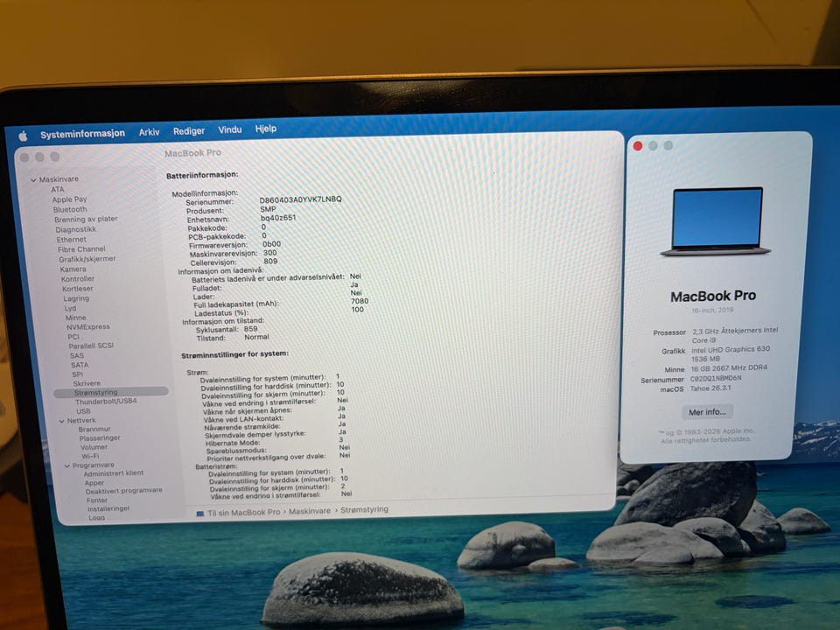Viewport: 840px width, 630px height.
Task: Click Maskinvare in the path bar
Action: click(x=310, y=511)
